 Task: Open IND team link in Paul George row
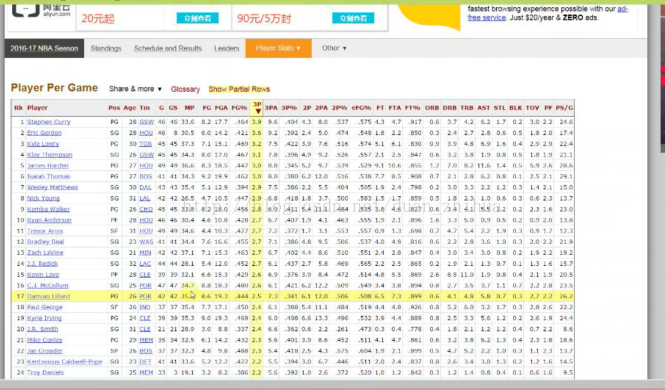(x=145, y=307)
